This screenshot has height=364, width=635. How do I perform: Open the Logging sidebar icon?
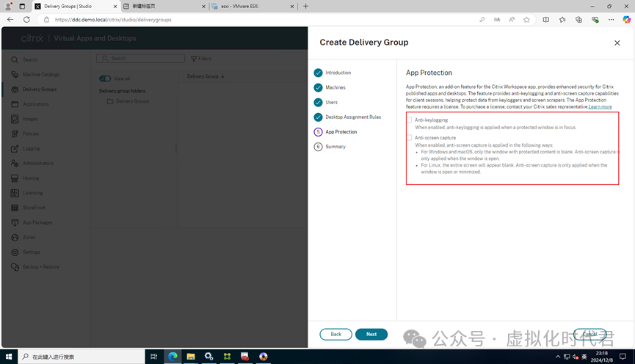tap(15, 148)
